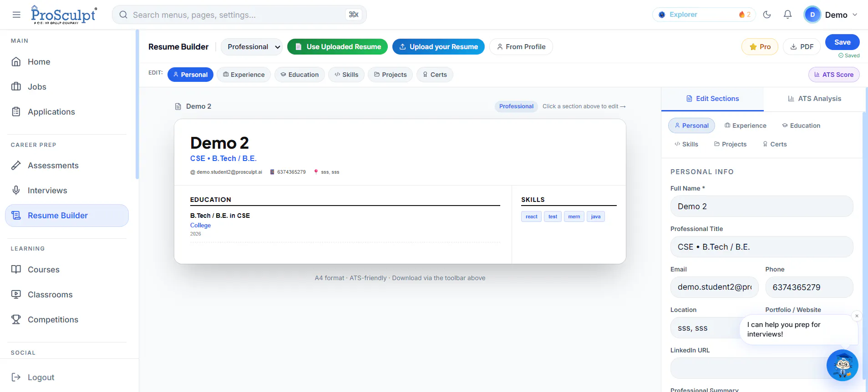Click email demo.student2@prosculpt.ai in resume

click(229, 172)
